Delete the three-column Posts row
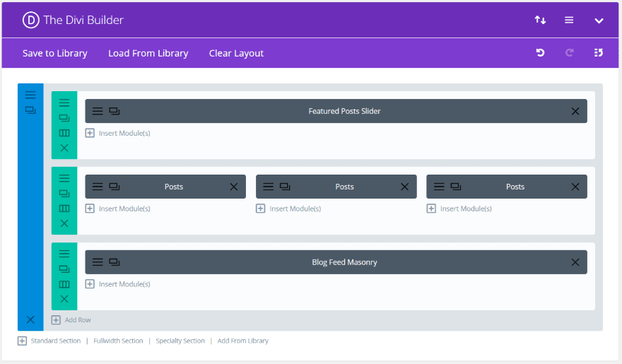Screen dimensions: 622x364 [64, 223]
